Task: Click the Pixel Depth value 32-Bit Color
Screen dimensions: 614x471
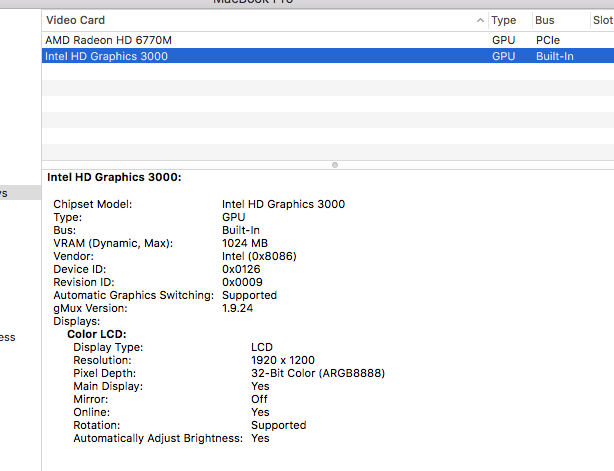Action: [x=318, y=373]
